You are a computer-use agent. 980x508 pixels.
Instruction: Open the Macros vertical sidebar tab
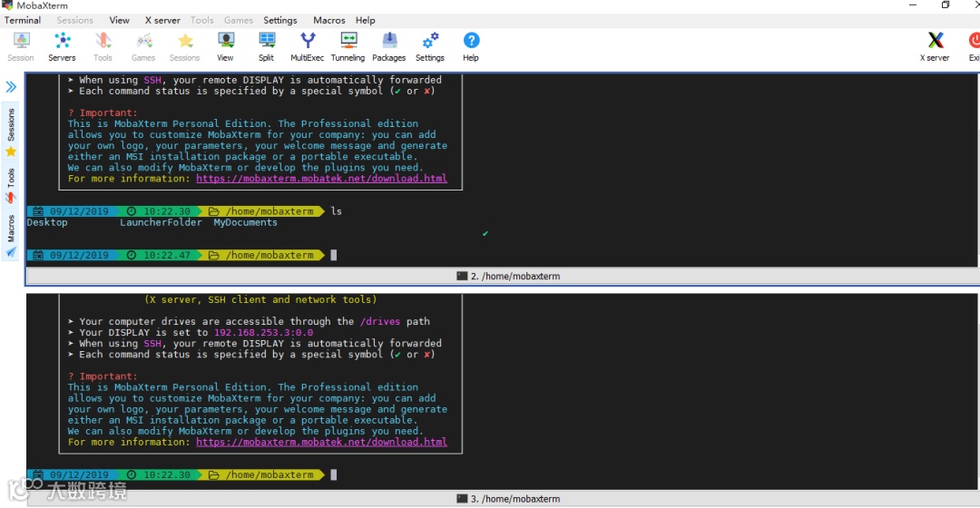click(11, 236)
